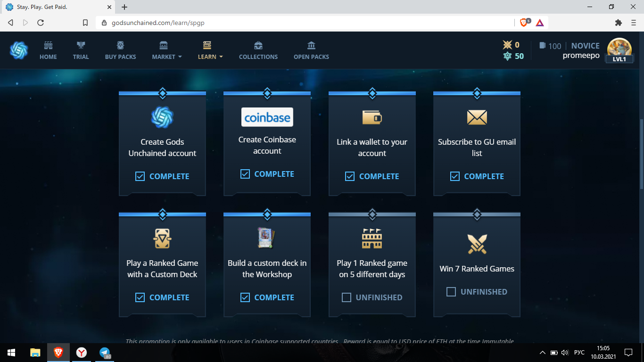Toggle Create Gods Unchained account checkbox
The image size is (644, 362).
[140, 176]
